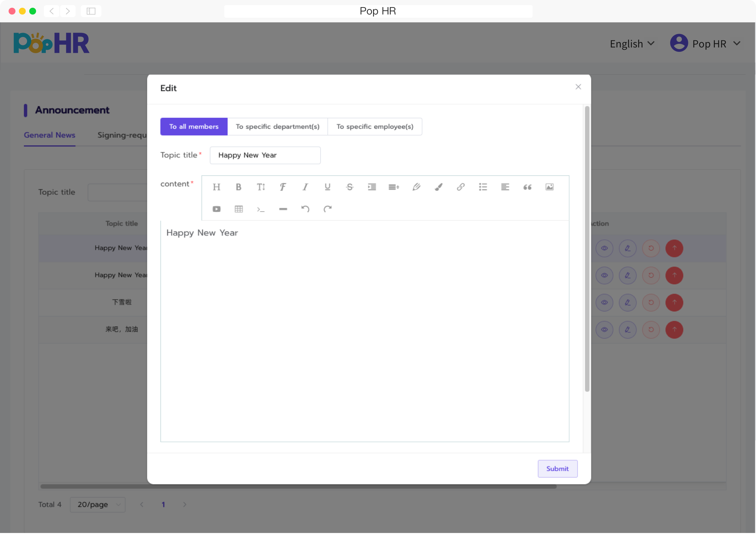Submit the edited announcement
Viewport: 756px width, 534px height.
coord(557,469)
